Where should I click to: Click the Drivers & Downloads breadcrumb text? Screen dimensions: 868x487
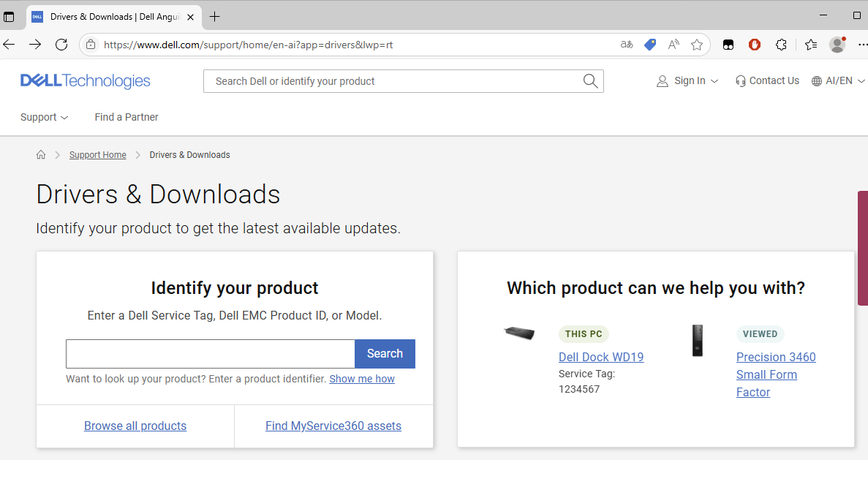tap(190, 155)
